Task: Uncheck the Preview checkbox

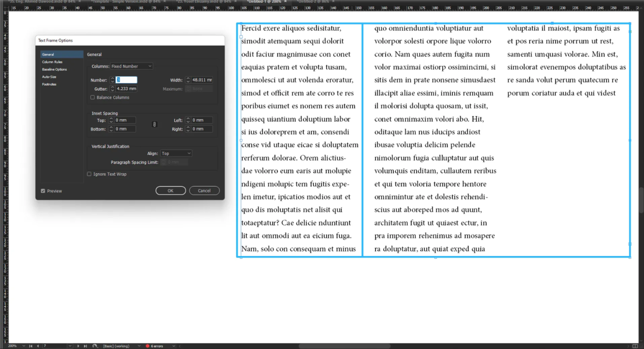Action: tap(43, 191)
